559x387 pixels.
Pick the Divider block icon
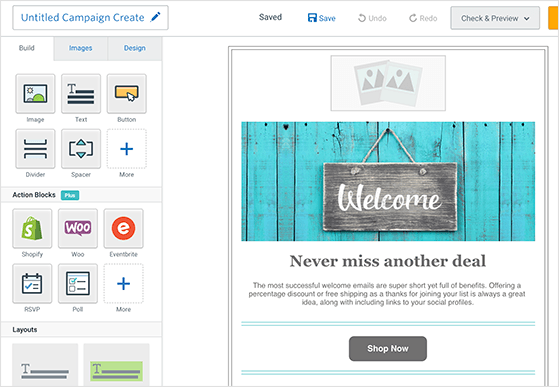[35, 149]
